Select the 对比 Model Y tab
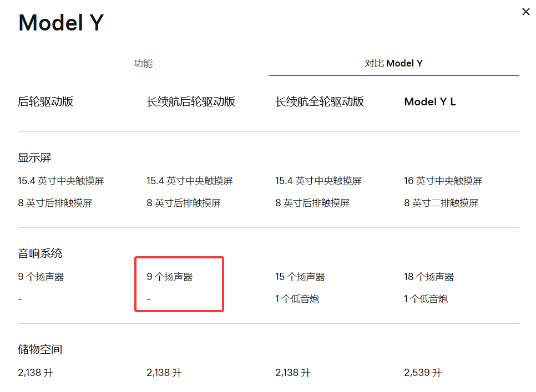 [393, 63]
